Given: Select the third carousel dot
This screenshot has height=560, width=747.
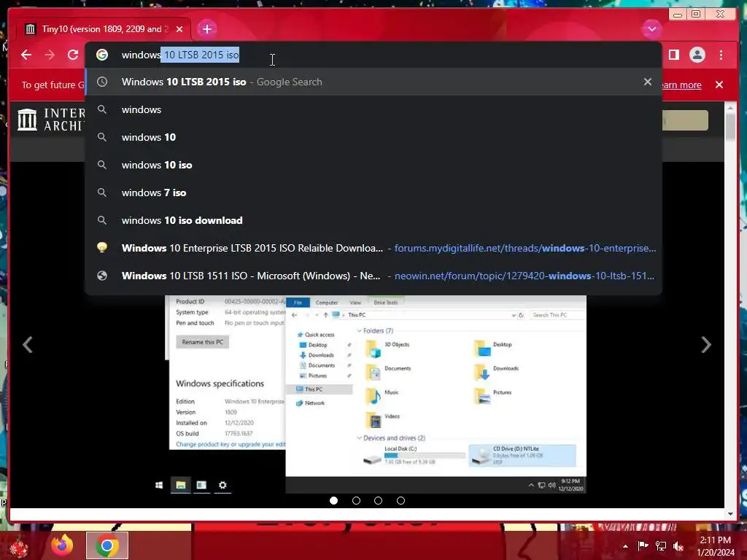Looking at the screenshot, I should coord(379,500).
